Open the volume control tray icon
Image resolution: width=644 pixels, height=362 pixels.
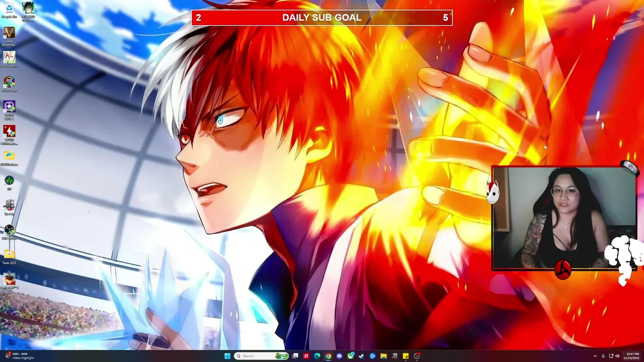pyautogui.click(x=617, y=356)
